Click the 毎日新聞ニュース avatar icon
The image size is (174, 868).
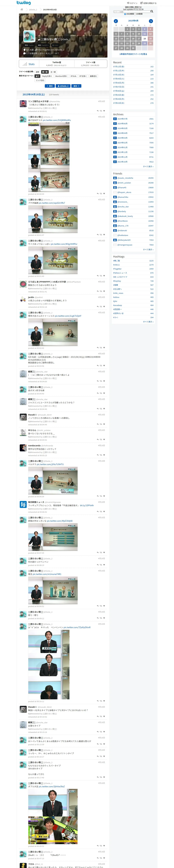pyautogui.click(x=23, y=504)
